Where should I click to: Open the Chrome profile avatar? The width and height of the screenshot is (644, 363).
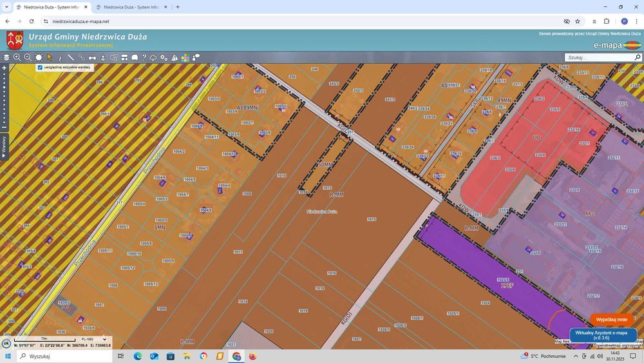point(624,21)
